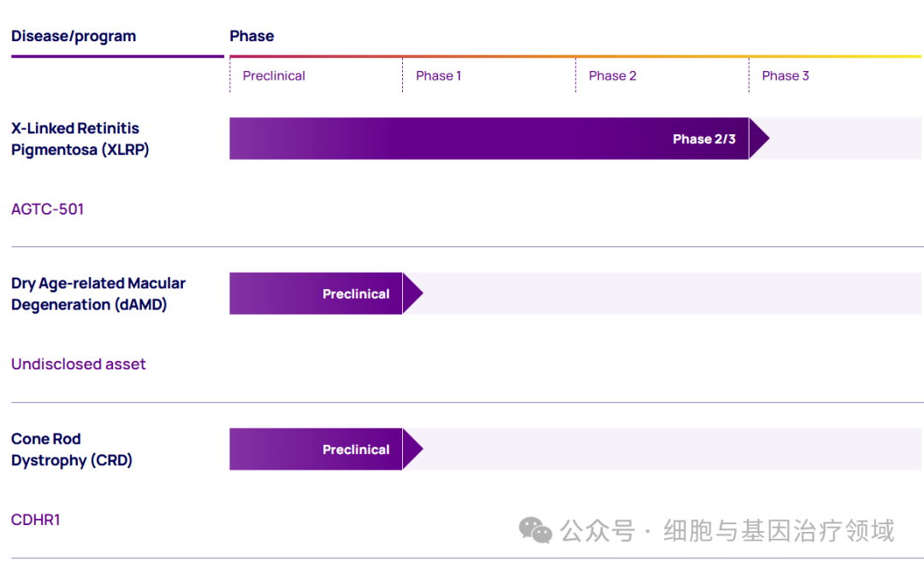Click the Preclinical label on the dAMD bar
Screen dimensions: 924x567
click(x=356, y=294)
